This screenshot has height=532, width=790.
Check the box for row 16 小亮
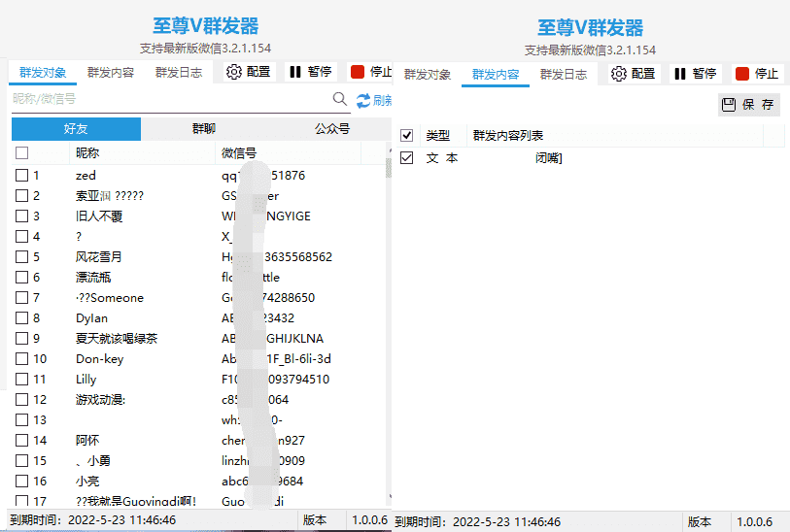click(21, 482)
